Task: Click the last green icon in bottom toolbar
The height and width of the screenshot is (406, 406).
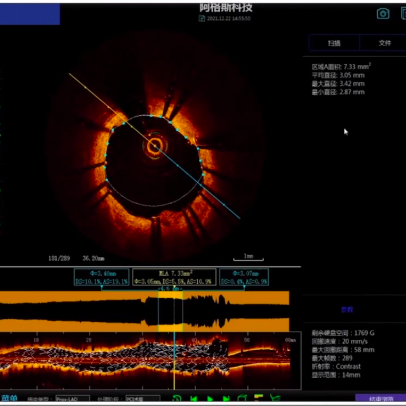Action: click(275, 398)
